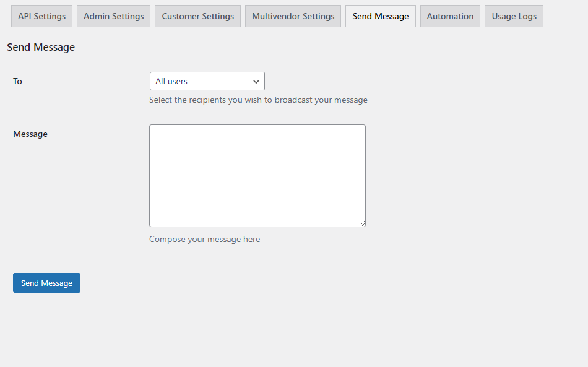
Task: Open the Automation tab
Action: 450,16
